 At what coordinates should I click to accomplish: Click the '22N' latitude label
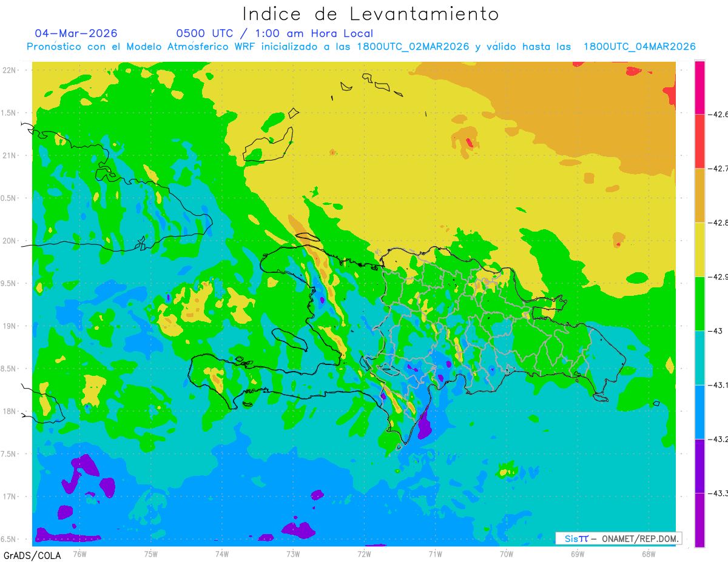(x=10, y=70)
